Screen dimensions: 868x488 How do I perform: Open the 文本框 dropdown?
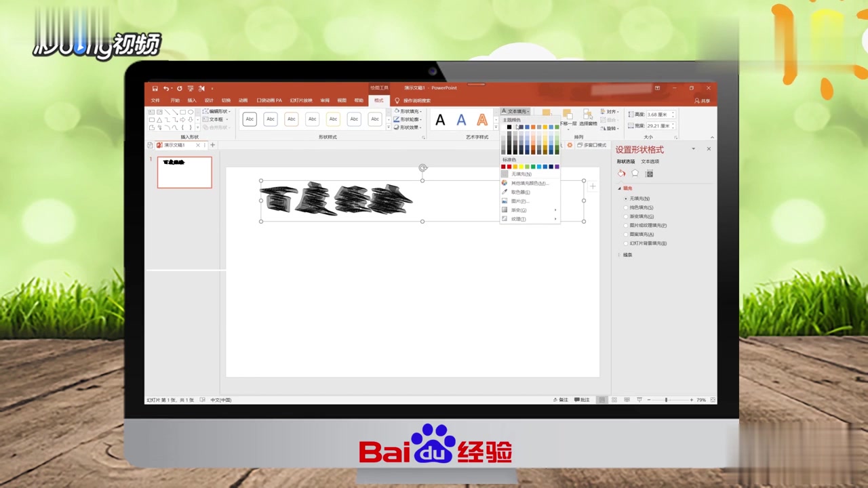coord(214,119)
